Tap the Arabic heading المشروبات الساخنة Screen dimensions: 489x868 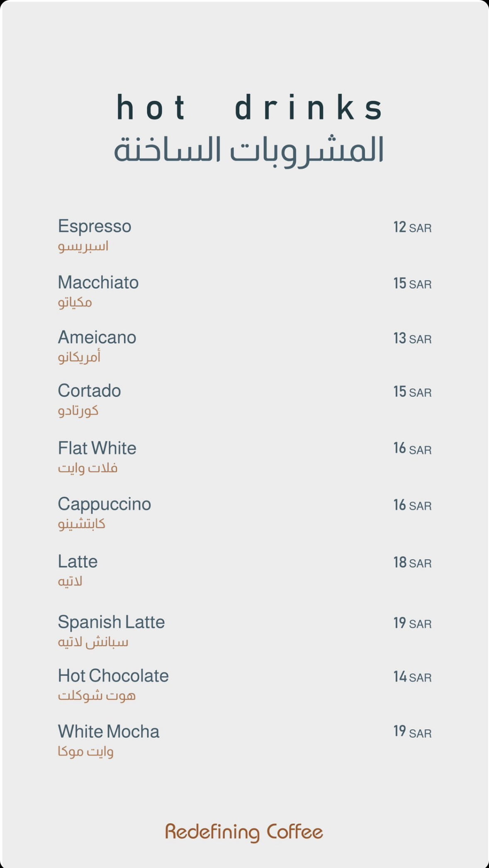pyautogui.click(x=249, y=150)
